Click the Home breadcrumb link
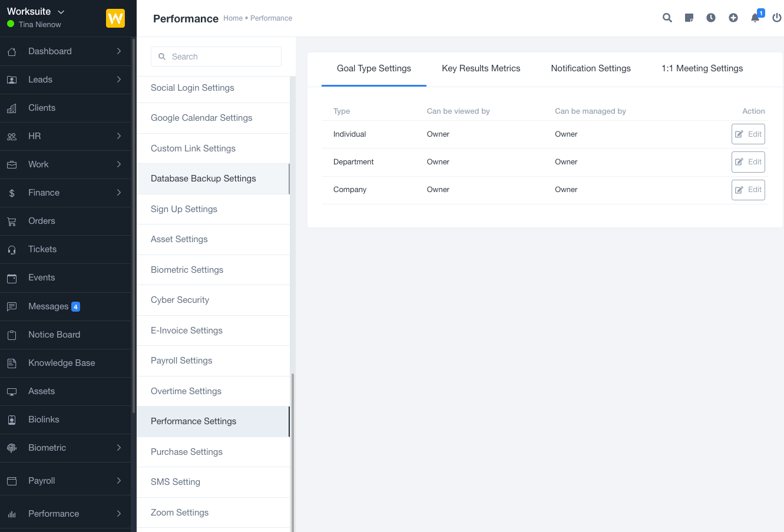784x532 pixels. pos(233,18)
